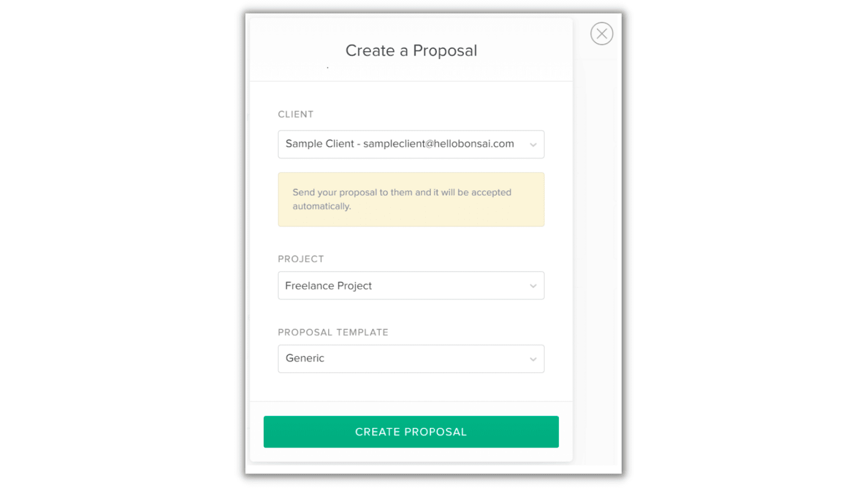Click the Project field chevron arrow

533,286
